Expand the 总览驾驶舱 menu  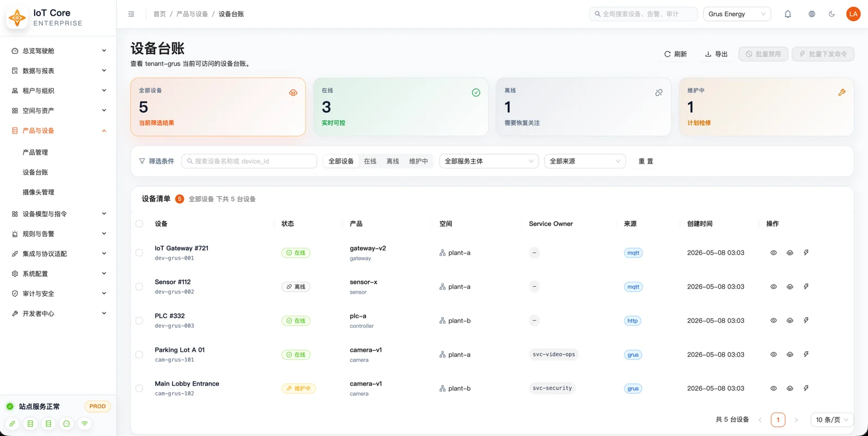(59, 51)
